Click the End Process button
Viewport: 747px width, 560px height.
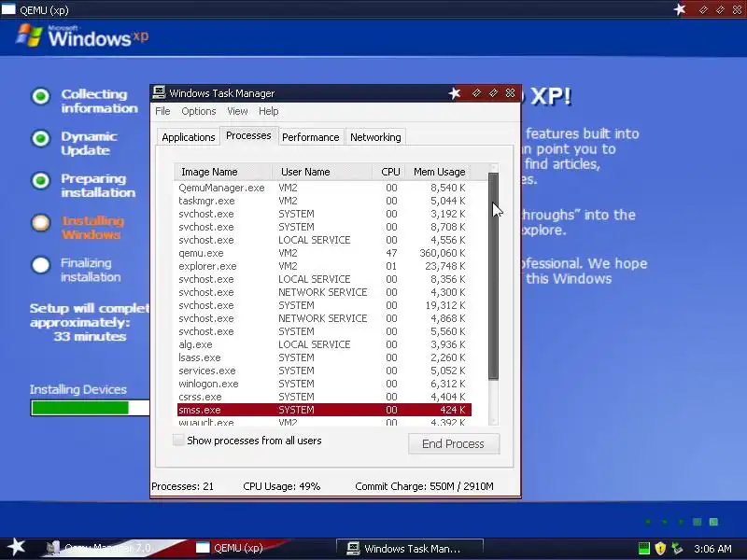(454, 444)
